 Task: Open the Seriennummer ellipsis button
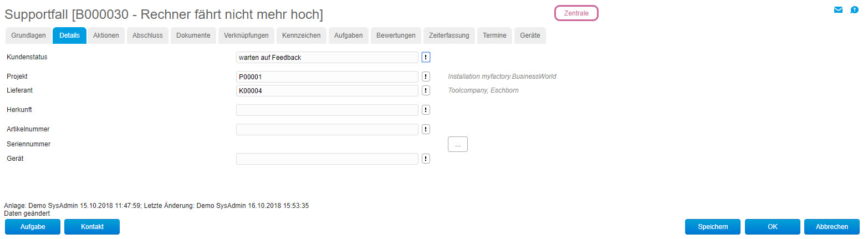coord(458,144)
